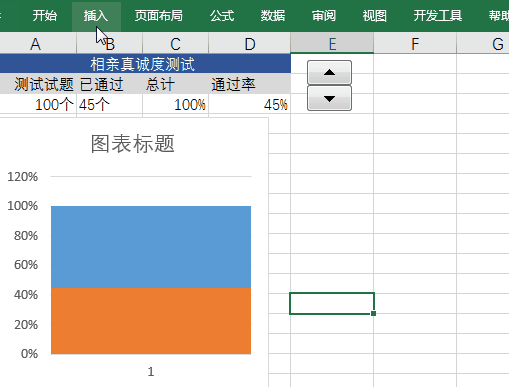Click the horizontal axis label 1
This screenshot has width=509, height=387.
151,371
